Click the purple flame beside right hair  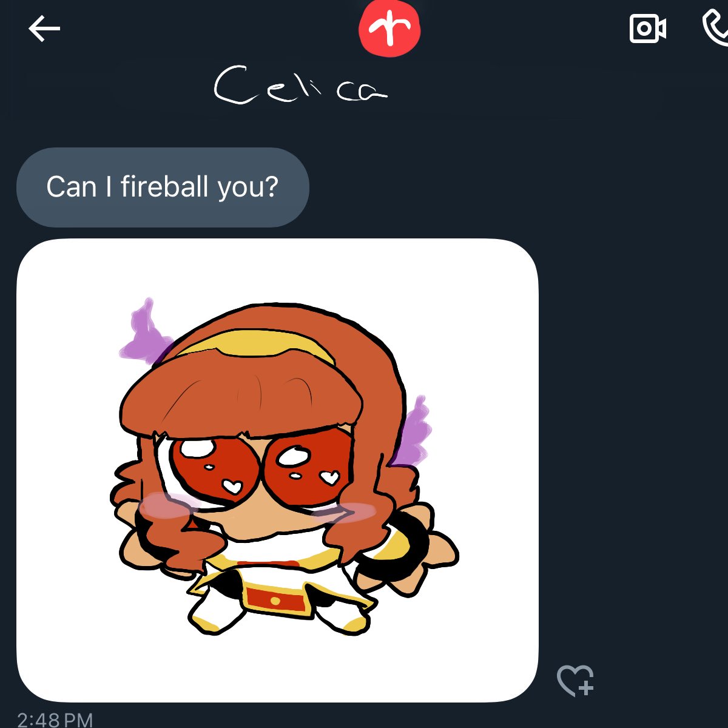tap(415, 430)
